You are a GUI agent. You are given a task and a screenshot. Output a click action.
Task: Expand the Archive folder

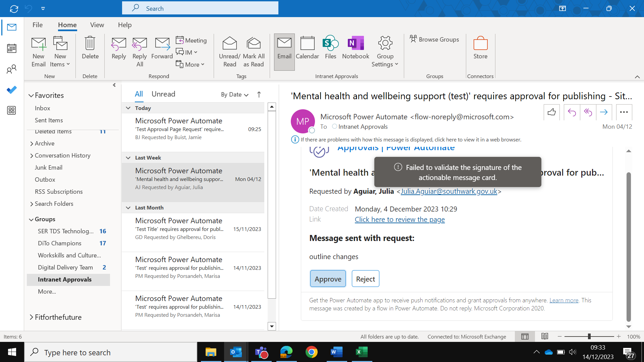click(x=32, y=144)
